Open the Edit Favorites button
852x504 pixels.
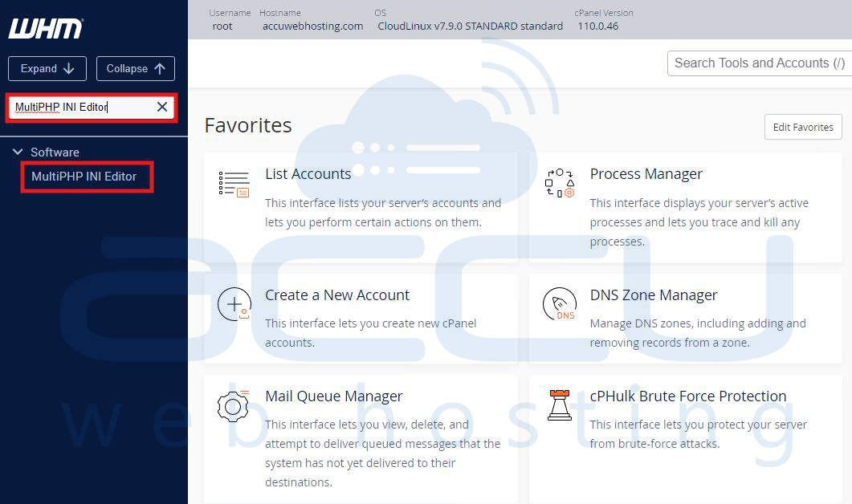(803, 127)
